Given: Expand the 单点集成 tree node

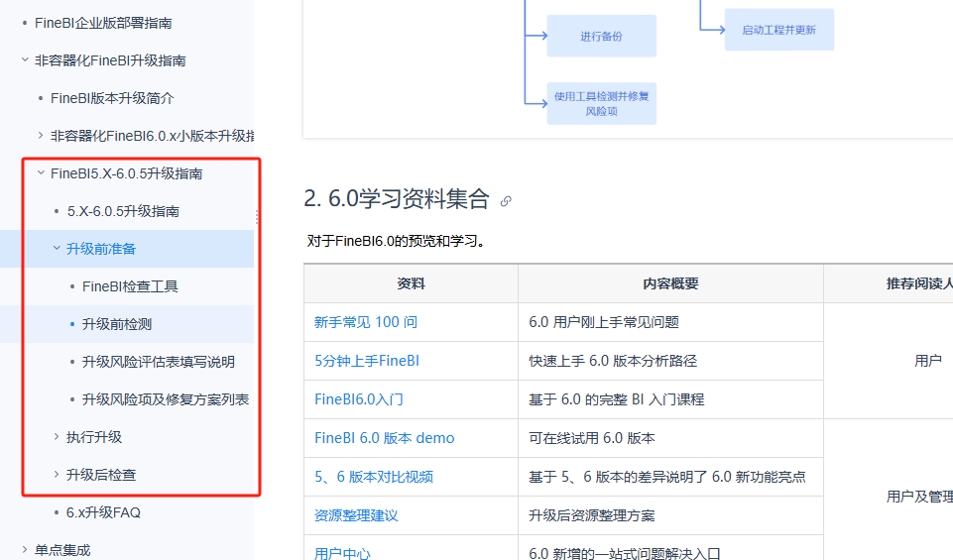Looking at the screenshot, I should pyautogui.click(x=25, y=549).
